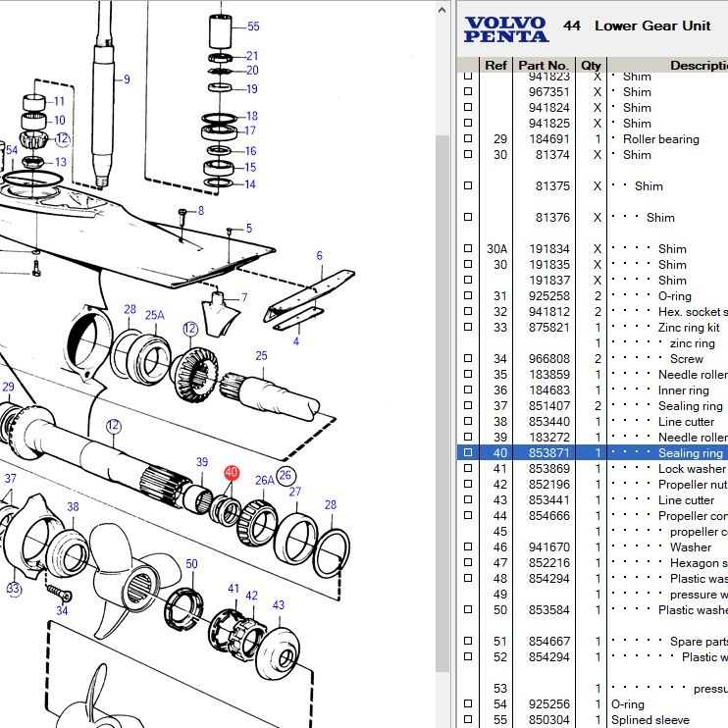Viewport: 728px width, 728px height.
Task: Select callout 55 at top of diagram
Action: click(253, 26)
